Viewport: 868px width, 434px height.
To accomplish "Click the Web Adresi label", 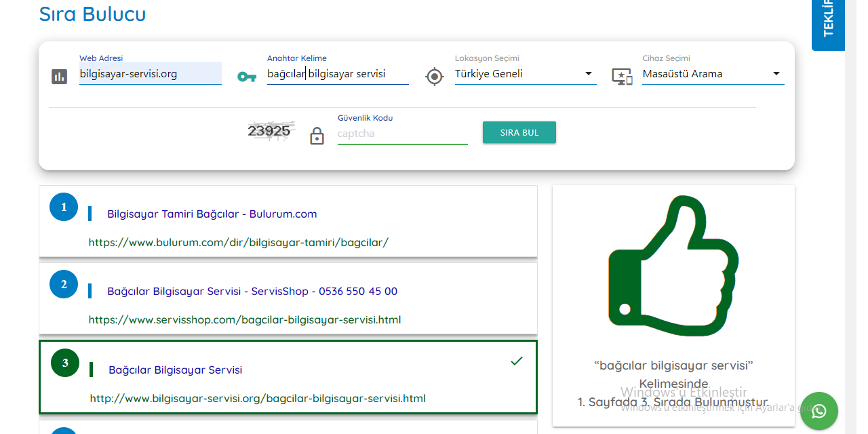I will pyautogui.click(x=101, y=58).
